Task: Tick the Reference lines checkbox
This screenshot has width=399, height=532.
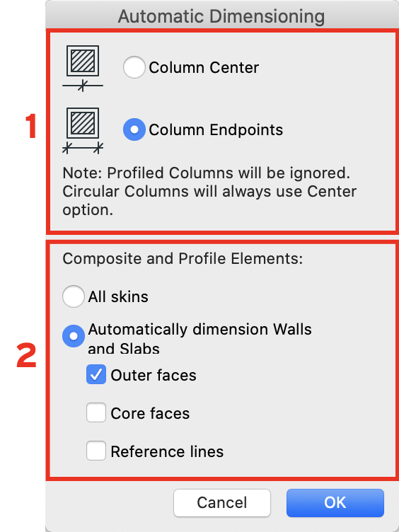Action: click(96, 451)
